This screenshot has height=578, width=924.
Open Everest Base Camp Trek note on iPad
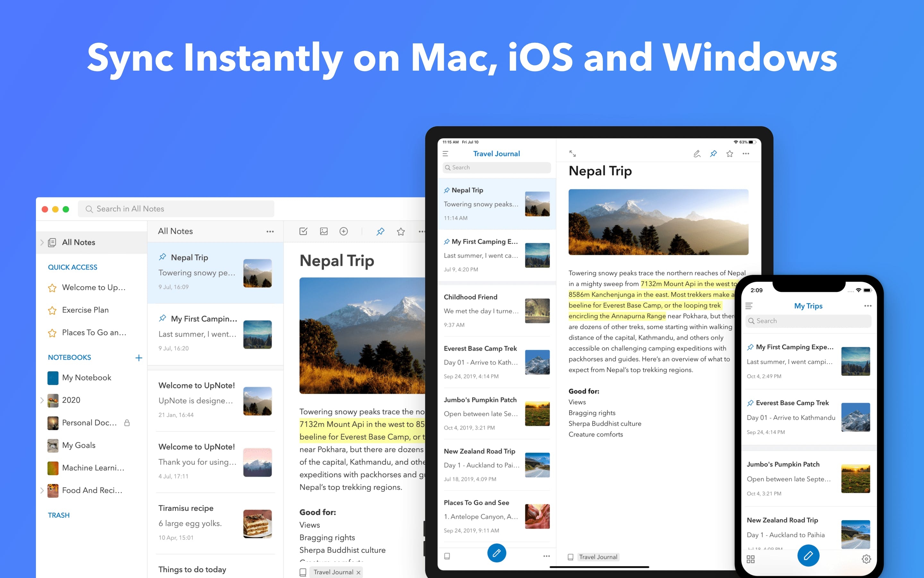496,362
